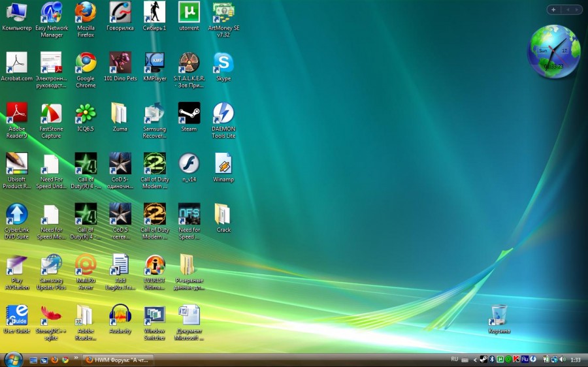Select the 101 Dino Pets icon
The image size is (588, 367).
(120, 67)
